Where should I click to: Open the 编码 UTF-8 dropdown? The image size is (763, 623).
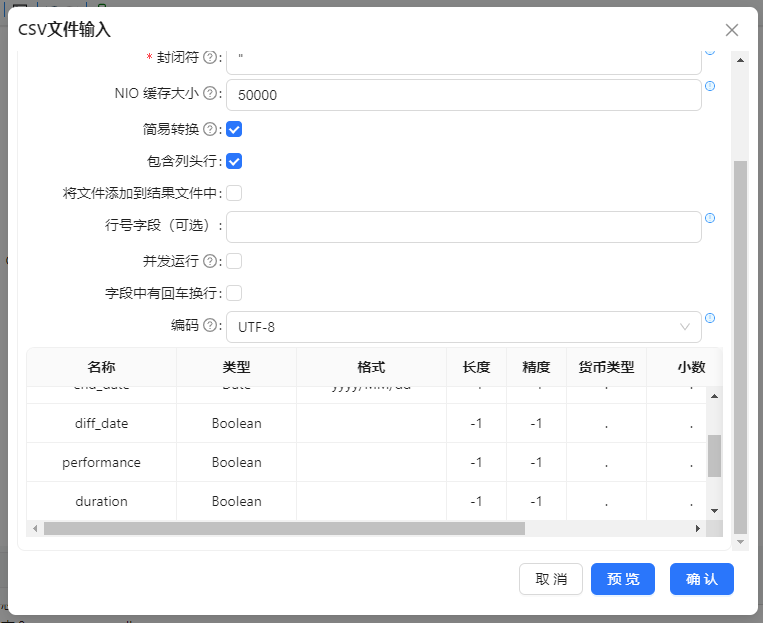coord(463,326)
